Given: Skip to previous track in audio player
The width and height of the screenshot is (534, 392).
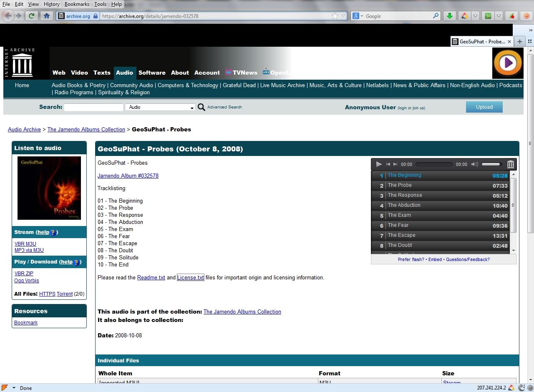Looking at the screenshot, I should pyautogui.click(x=388, y=164).
